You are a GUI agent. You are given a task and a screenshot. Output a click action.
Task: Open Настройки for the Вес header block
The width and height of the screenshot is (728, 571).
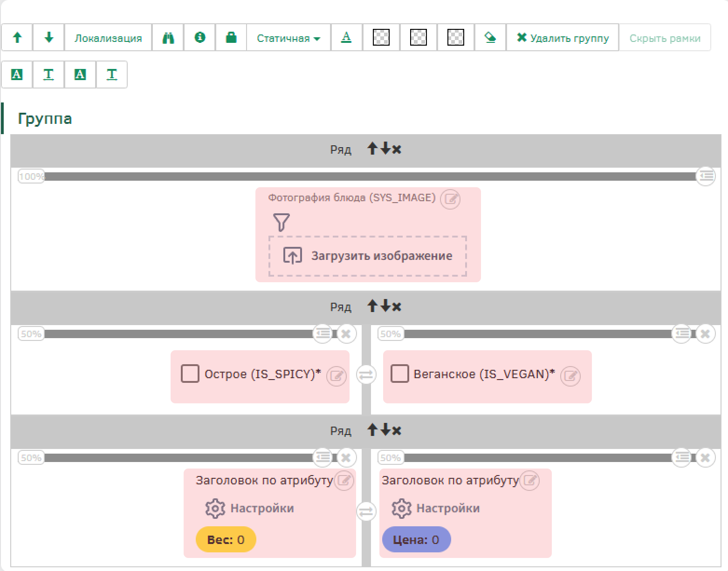point(250,508)
